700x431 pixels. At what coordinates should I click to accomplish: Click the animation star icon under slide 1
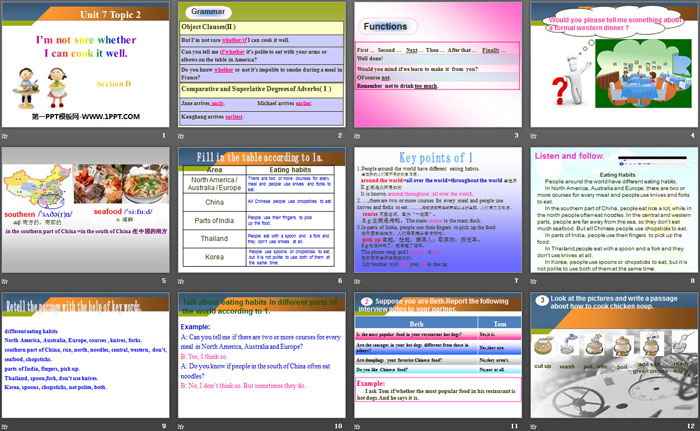tap(4, 136)
